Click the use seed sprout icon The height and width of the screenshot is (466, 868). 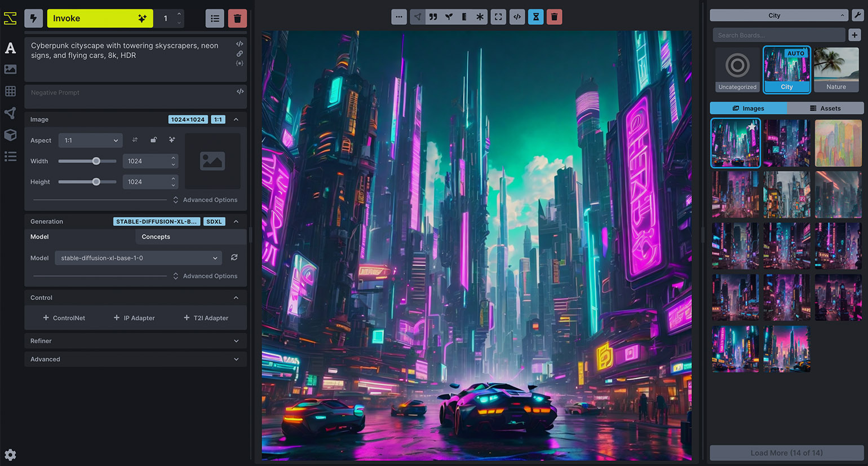click(x=449, y=17)
